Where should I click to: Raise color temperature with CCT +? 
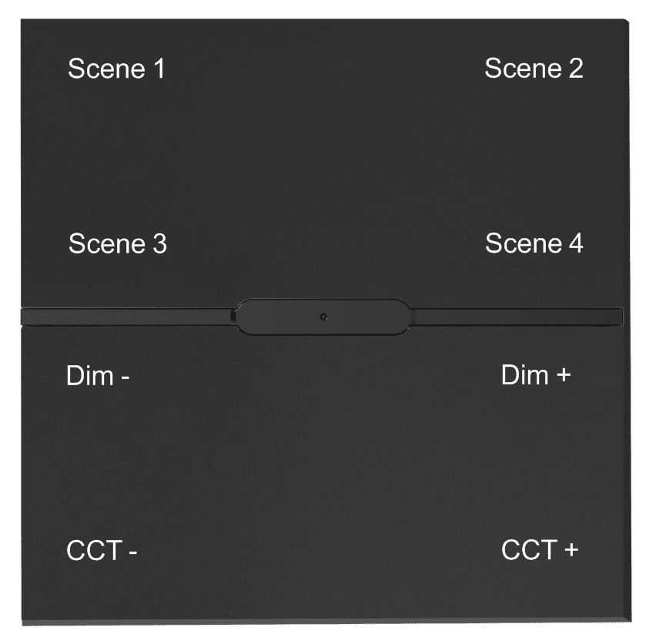[539, 551]
